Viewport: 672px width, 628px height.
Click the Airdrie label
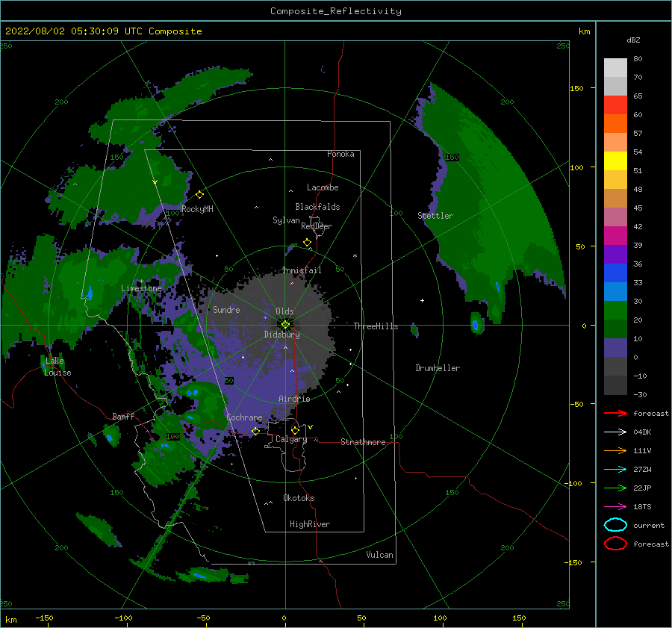click(x=294, y=399)
